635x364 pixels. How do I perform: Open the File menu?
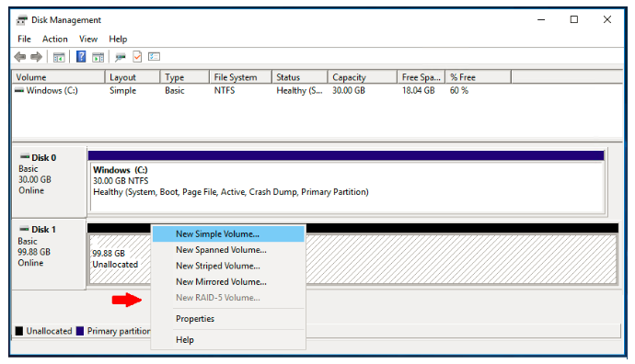pos(24,39)
